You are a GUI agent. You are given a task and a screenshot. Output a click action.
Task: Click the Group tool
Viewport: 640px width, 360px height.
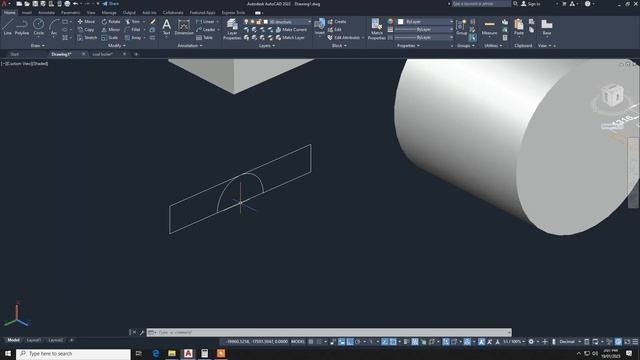(461, 27)
